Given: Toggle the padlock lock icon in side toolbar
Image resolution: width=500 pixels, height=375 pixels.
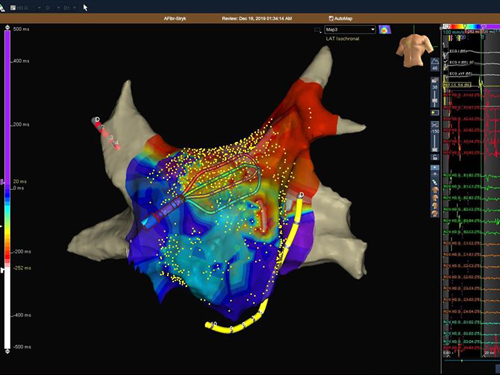Looking at the screenshot, I should [435, 157].
